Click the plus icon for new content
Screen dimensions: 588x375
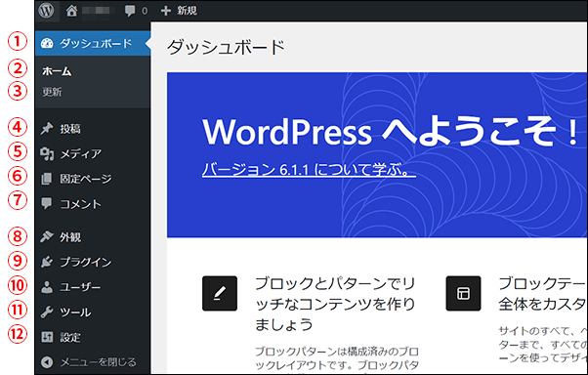165,11
